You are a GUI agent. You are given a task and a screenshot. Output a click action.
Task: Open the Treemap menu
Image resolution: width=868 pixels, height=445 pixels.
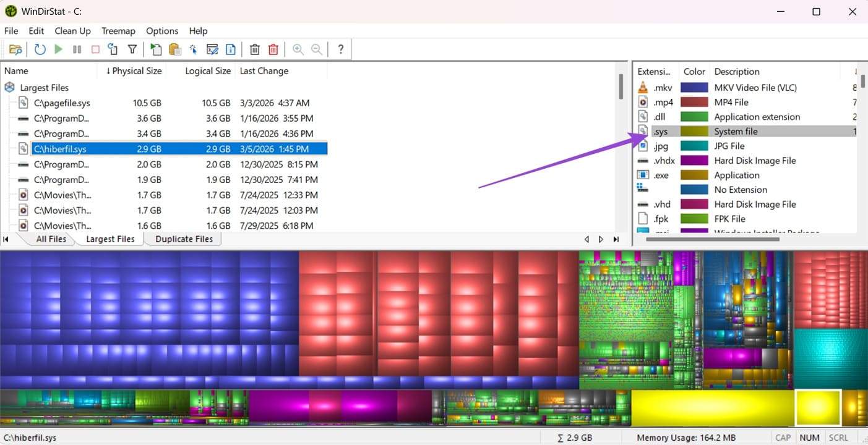tap(118, 30)
